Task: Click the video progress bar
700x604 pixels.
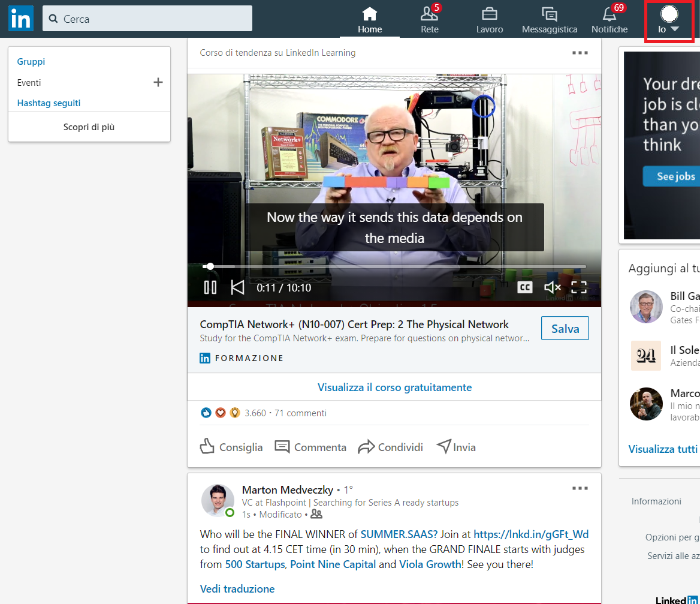Action: click(396, 266)
